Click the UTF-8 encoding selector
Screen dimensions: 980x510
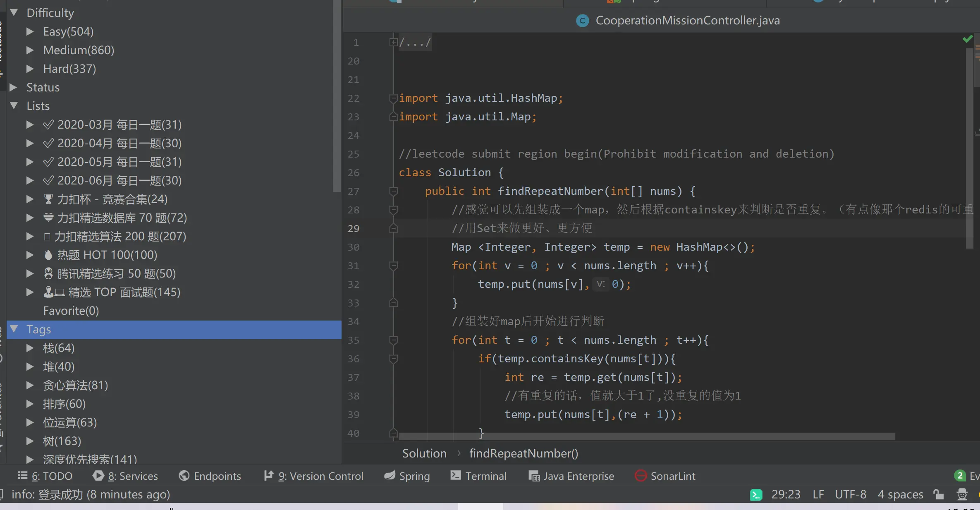pos(850,494)
